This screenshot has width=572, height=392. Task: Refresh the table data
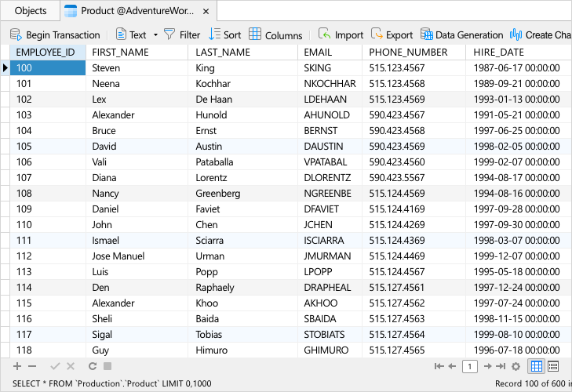coord(93,366)
